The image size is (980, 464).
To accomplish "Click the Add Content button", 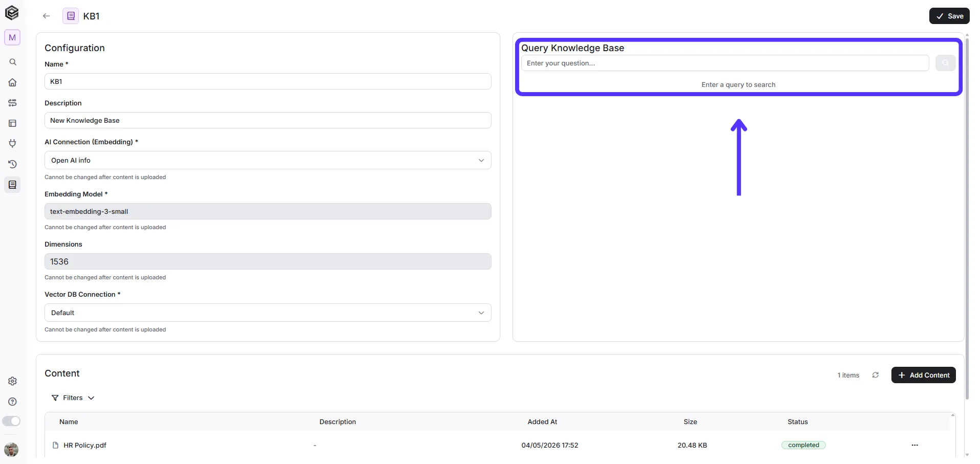I will [x=923, y=375].
